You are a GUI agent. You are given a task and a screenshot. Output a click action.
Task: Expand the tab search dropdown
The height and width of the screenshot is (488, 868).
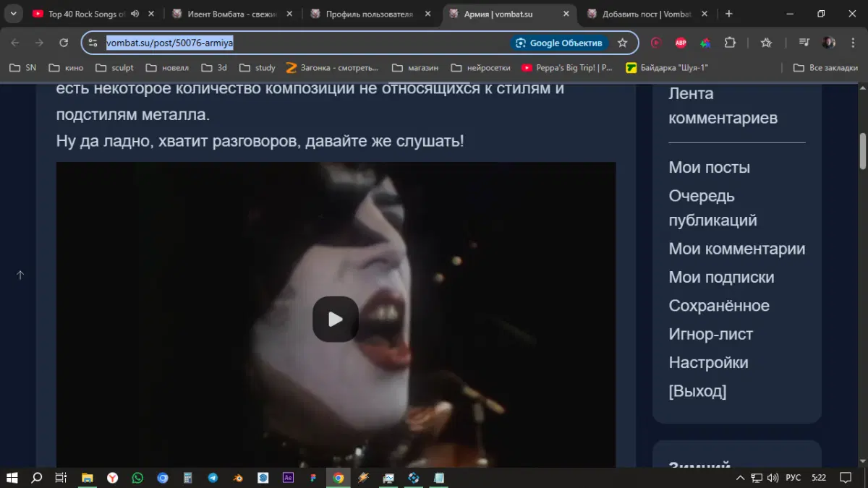tap(13, 14)
